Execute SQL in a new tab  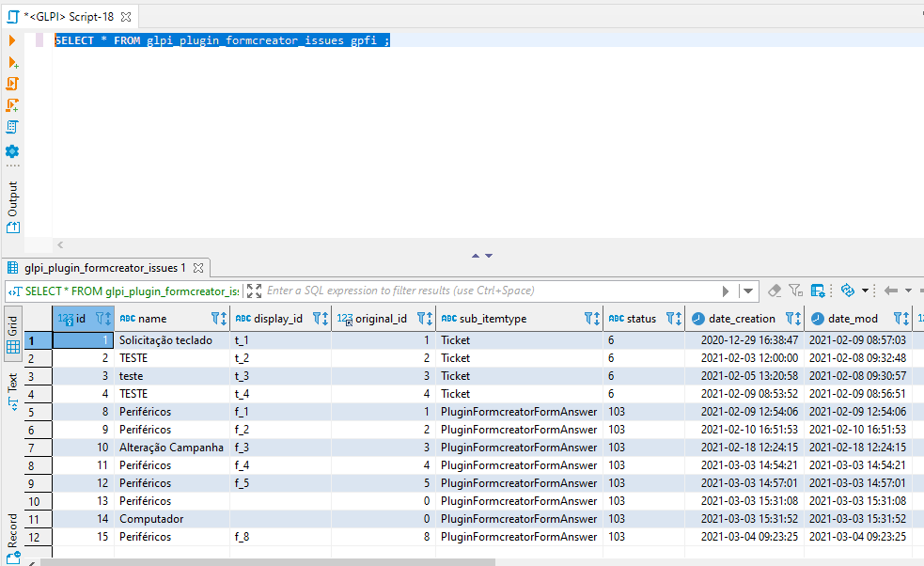coord(11,63)
